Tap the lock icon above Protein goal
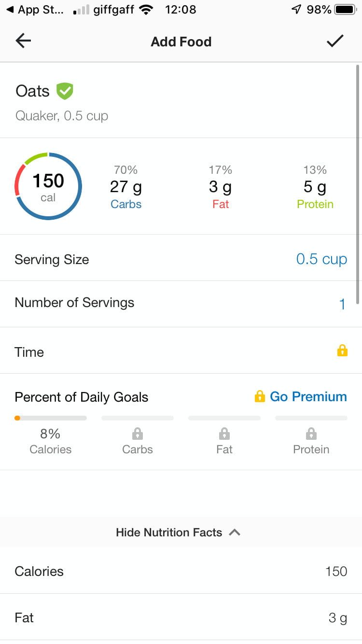 pyautogui.click(x=311, y=433)
